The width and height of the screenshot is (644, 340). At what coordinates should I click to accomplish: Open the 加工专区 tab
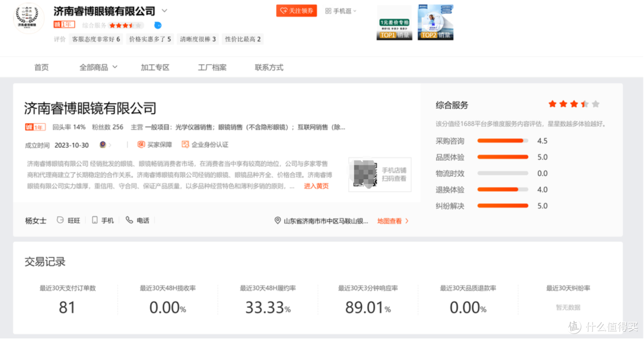[155, 67]
